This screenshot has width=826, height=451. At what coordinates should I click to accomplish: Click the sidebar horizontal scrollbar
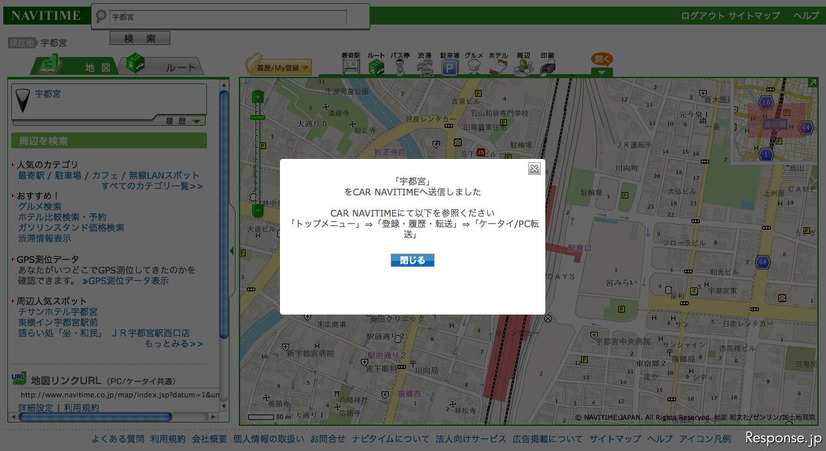click(95, 417)
